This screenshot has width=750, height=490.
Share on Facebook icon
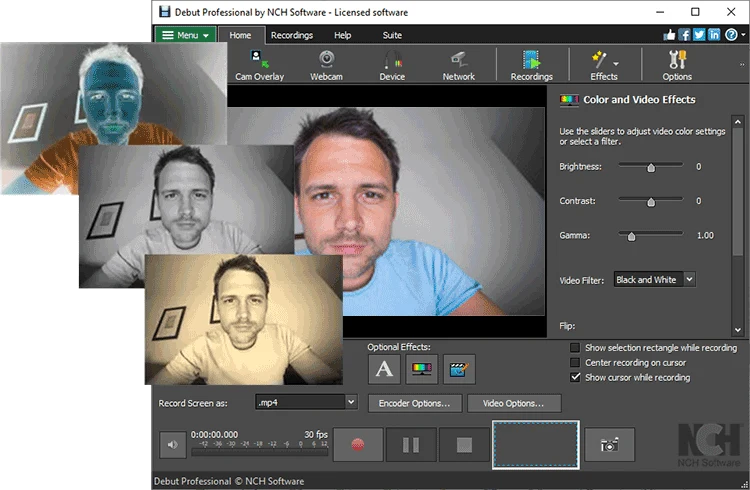tap(684, 34)
